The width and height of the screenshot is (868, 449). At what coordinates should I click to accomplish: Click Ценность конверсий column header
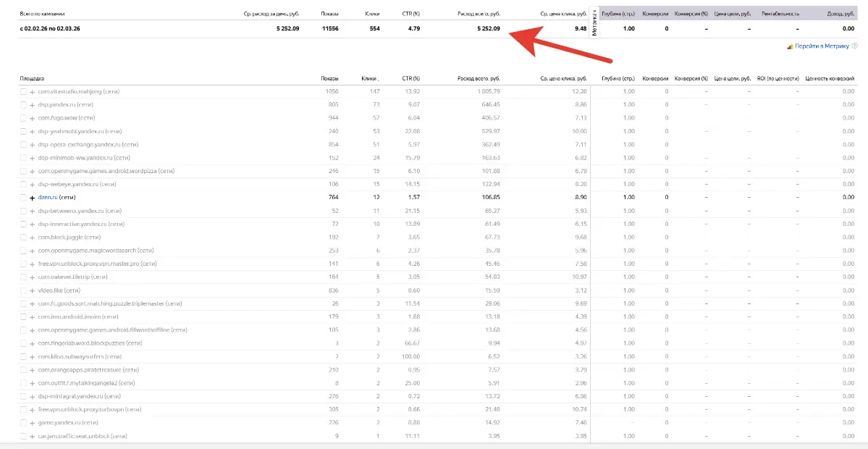(830, 79)
